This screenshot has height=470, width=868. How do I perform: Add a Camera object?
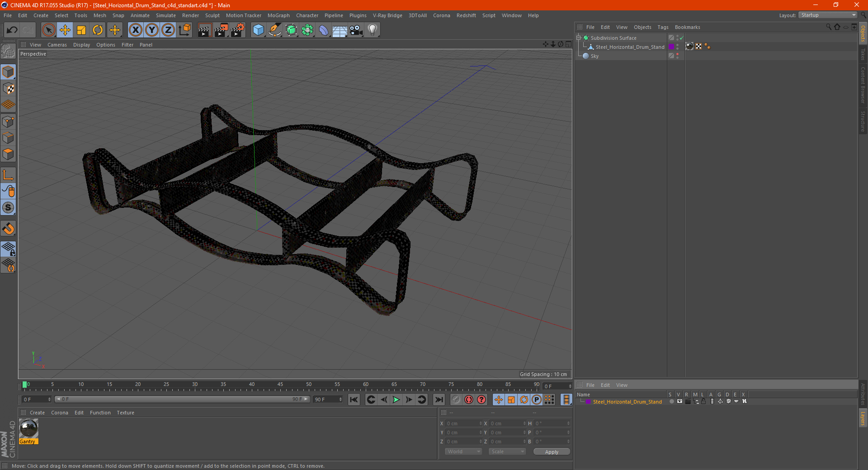(356, 30)
